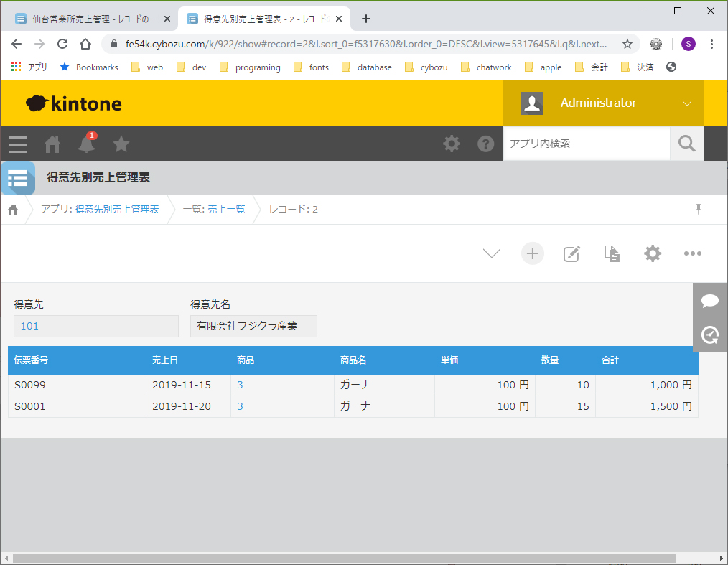Add a new record with plus icon
The image size is (728, 565).
click(533, 253)
